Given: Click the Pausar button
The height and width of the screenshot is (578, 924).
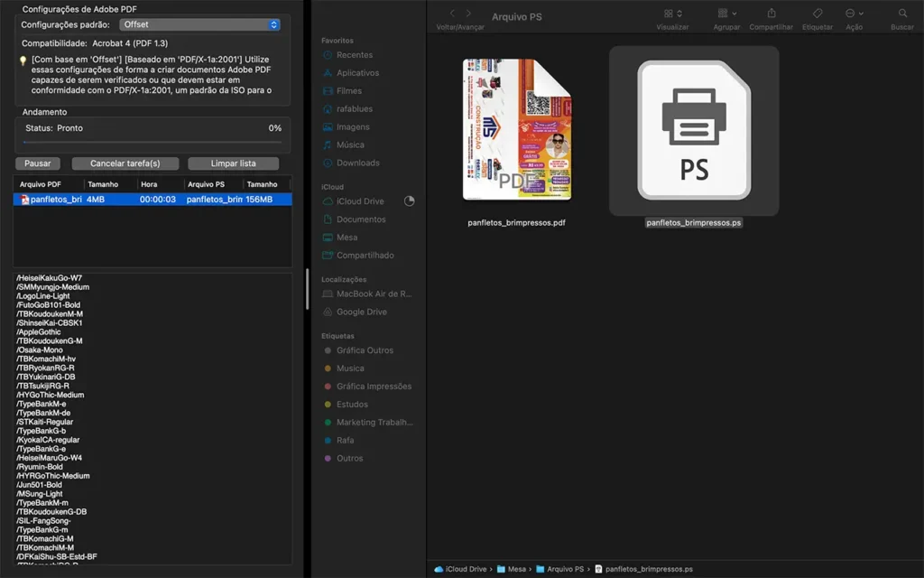Looking at the screenshot, I should click(38, 163).
